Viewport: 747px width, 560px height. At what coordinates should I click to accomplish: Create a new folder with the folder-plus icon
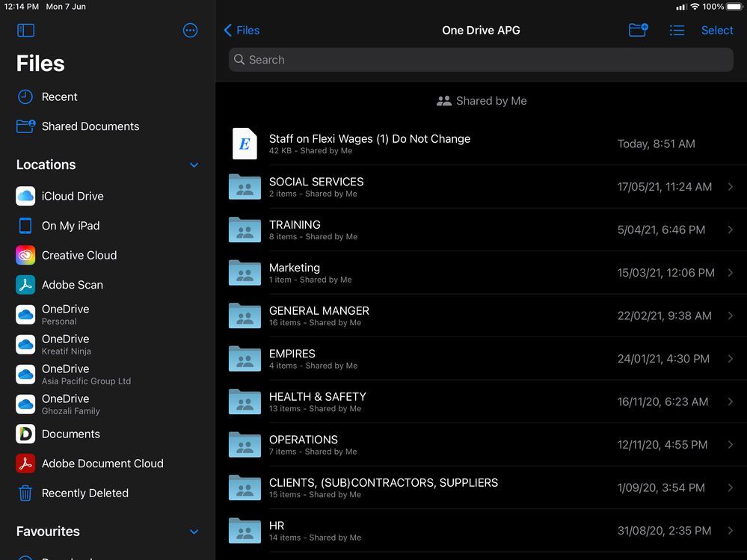[638, 30]
